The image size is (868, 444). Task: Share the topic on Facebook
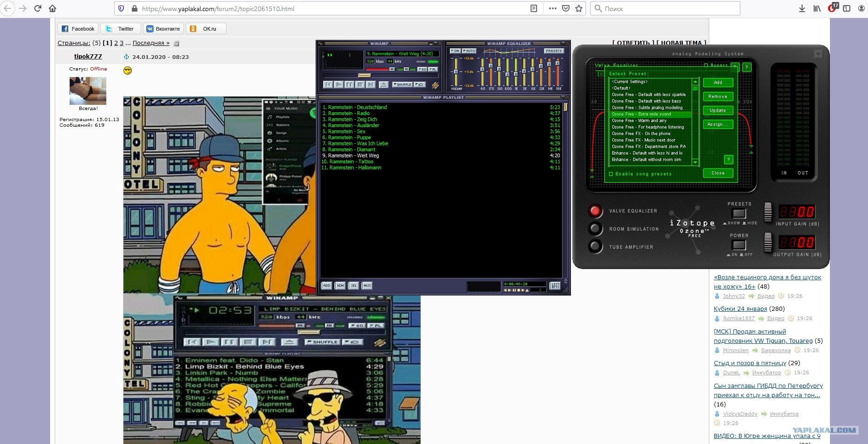[78, 29]
